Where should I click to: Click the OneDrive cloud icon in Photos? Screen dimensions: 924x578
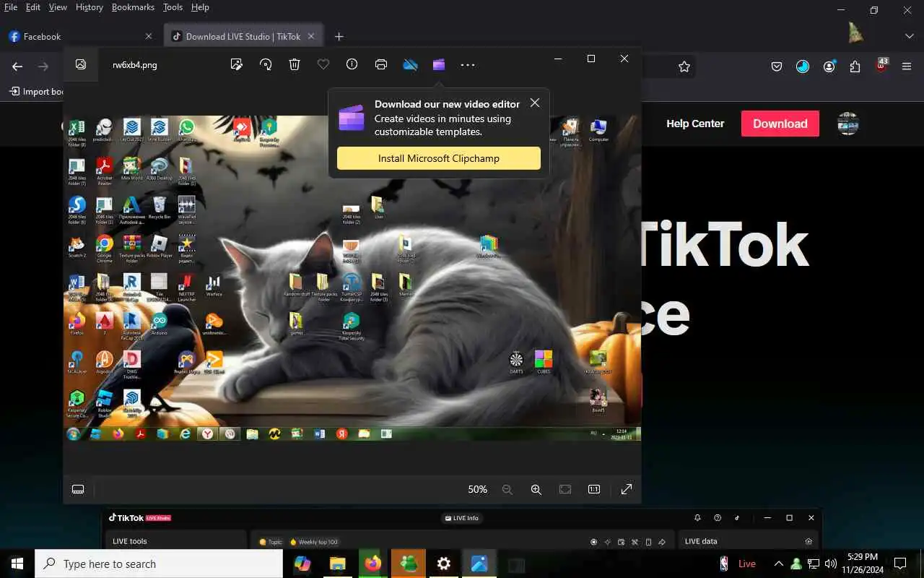tap(410, 64)
